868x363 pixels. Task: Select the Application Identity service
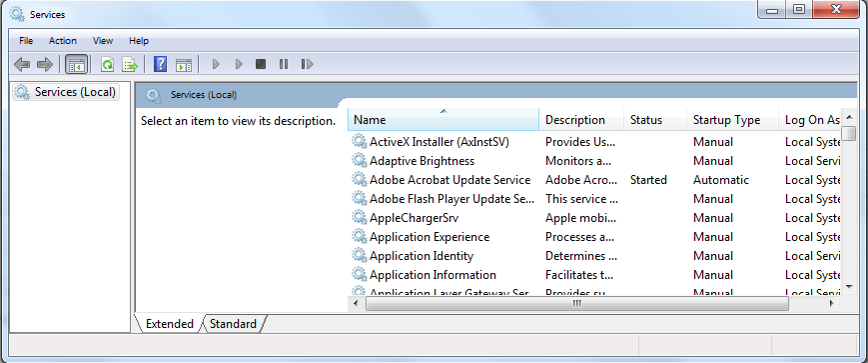422,256
